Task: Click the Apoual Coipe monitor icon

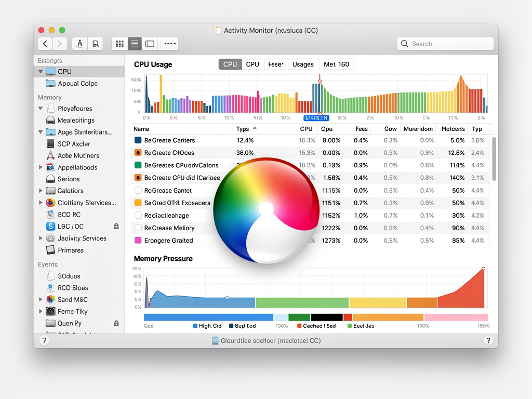Action: coord(50,84)
